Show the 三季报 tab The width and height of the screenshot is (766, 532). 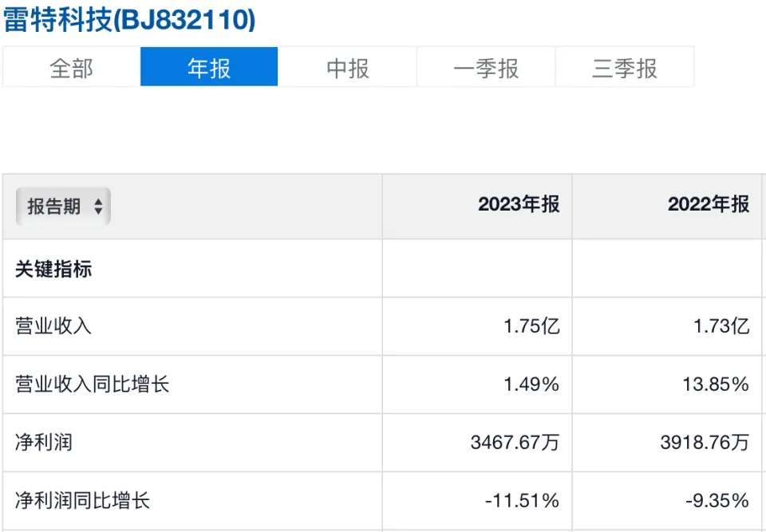pos(625,68)
